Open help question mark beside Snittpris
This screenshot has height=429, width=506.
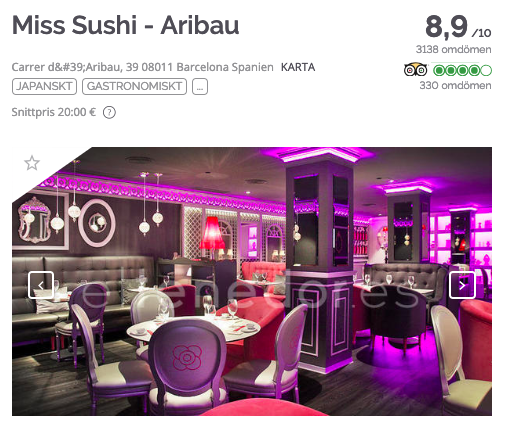coord(109,113)
